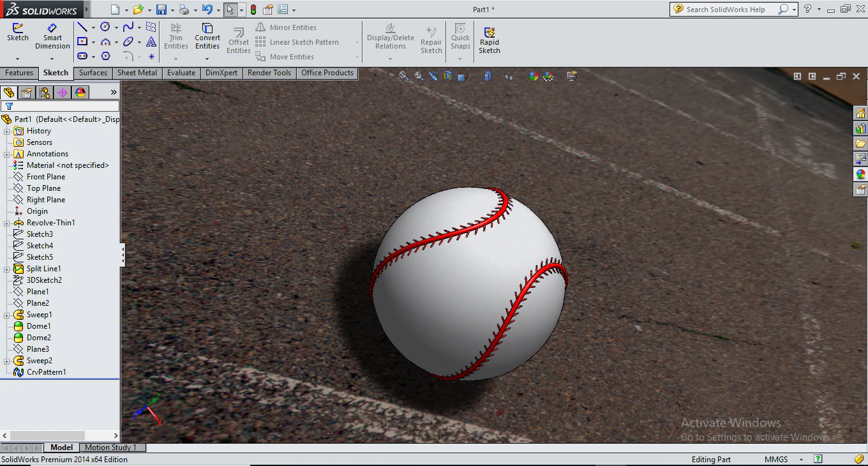Expand the manager pane tabs chevron
This screenshot has height=466, width=868.
(114, 93)
